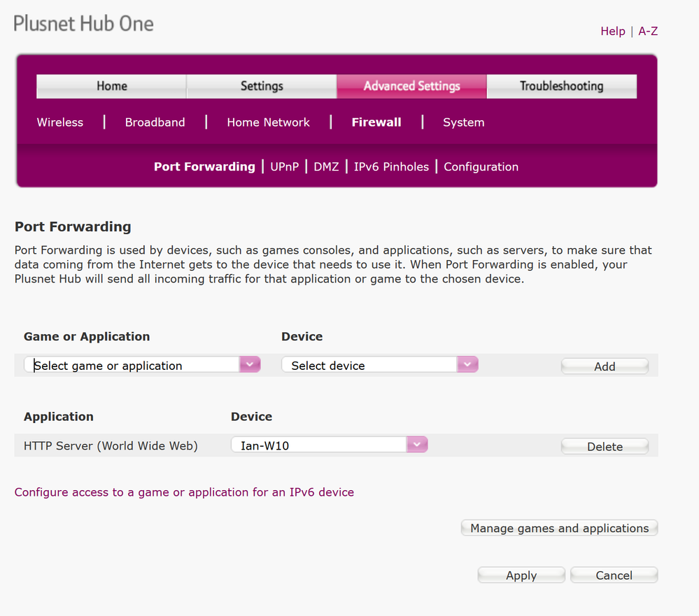This screenshot has width=699, height=616.
Task: Delete the HTTP Server forwarding rule
Action: click(x=604, y=445)
